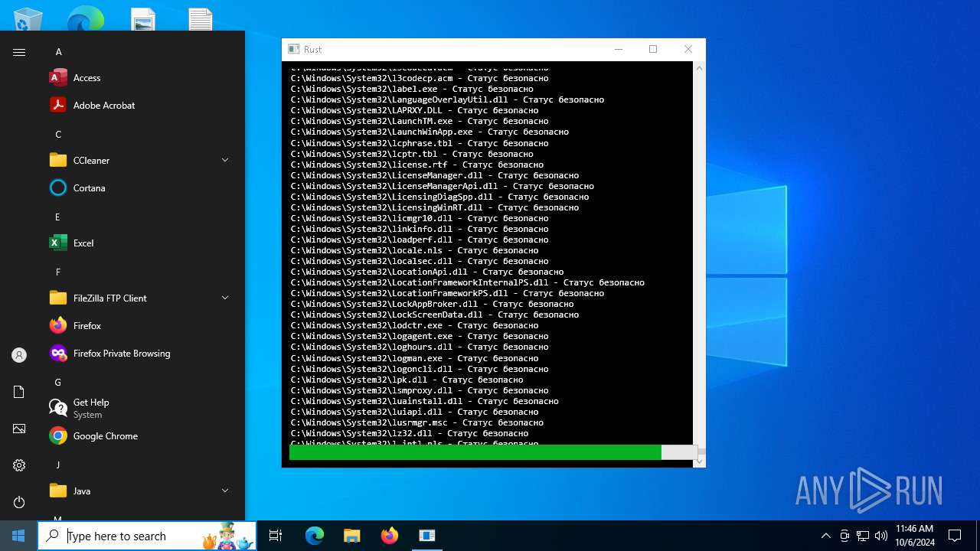Open Get Help system app
980x551 pixels.
coord(139,409)
